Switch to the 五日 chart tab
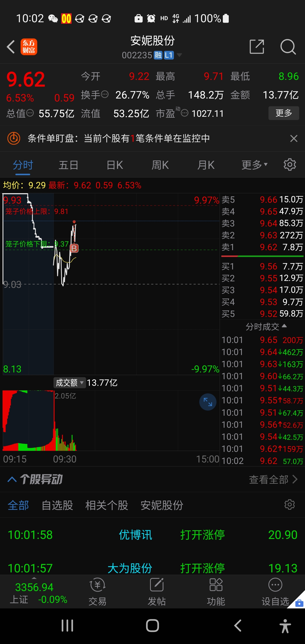This screenshot has width=305, height=644. [68, 165]
